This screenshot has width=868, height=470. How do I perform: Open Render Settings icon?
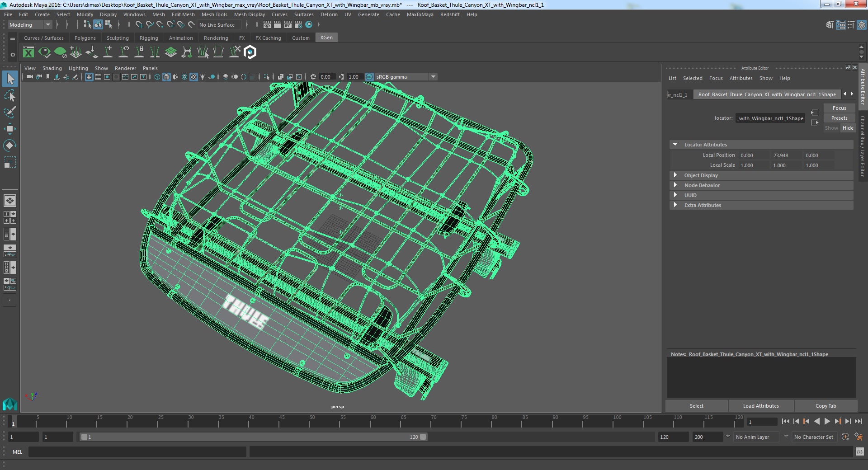[x=298, y=25]
